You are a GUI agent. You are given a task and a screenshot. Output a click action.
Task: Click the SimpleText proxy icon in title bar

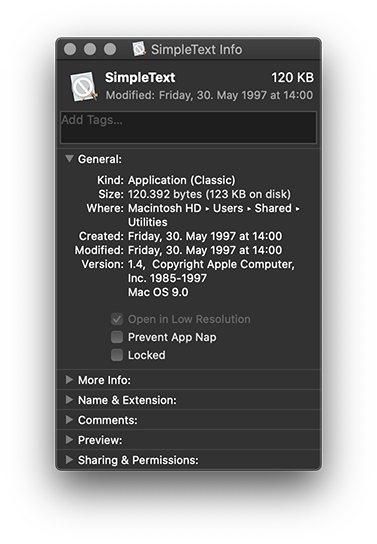139,49
